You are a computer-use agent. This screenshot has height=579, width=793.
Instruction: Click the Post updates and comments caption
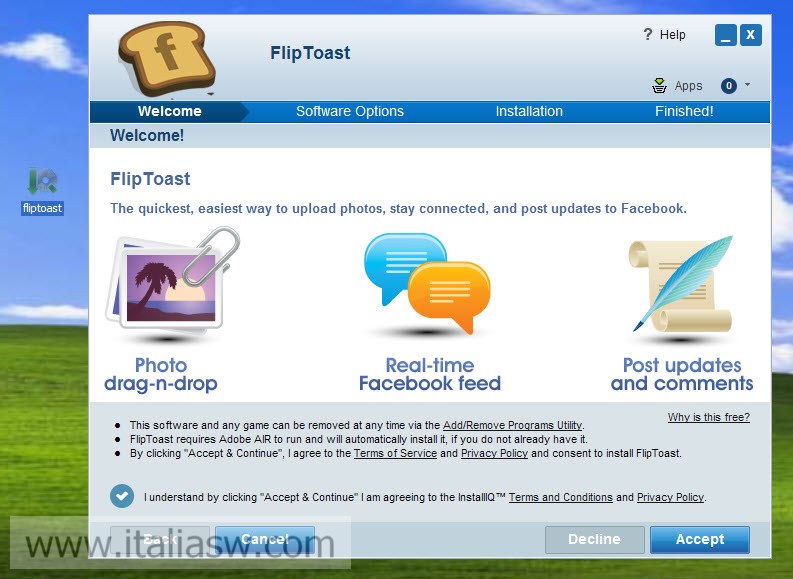click(x=682, y=374)
